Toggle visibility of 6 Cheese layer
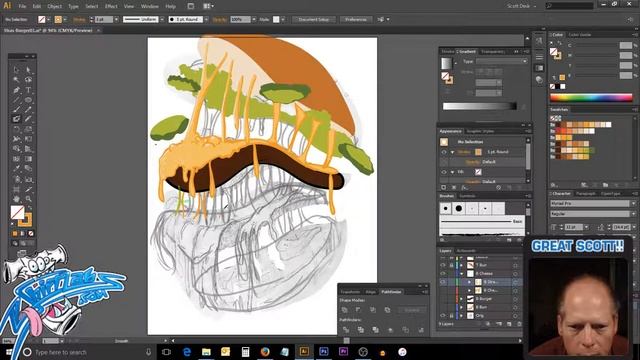 (x=443, y=273)
